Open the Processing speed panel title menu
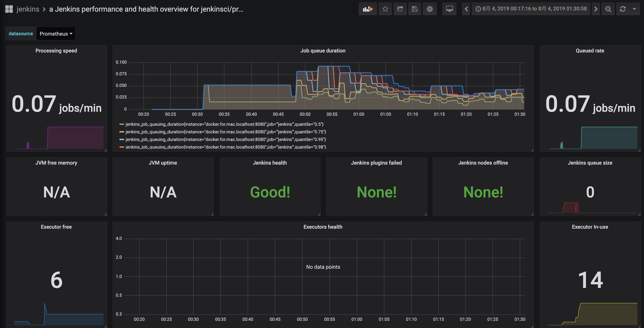 (x=56, y=51)
